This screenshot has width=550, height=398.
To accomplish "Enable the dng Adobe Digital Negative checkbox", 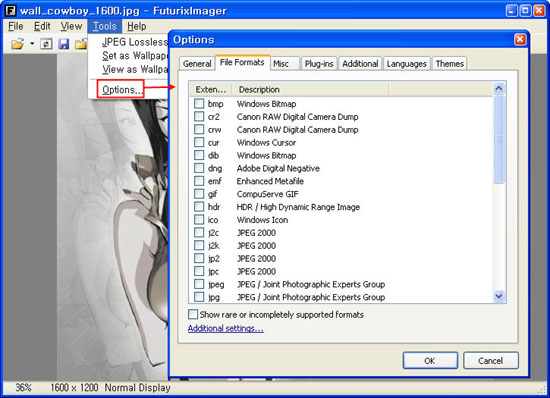I will [199, 168].
